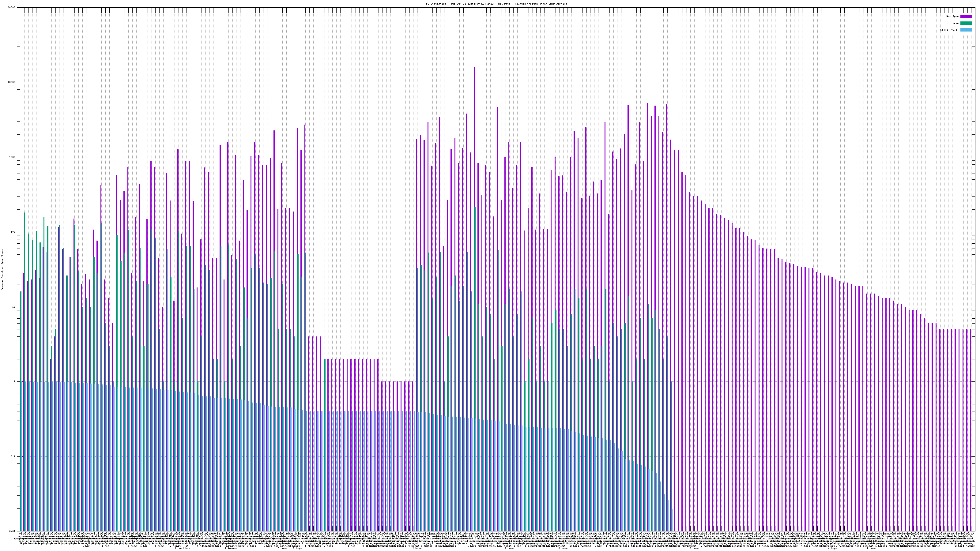The width and height of the screenshot is (980, 551).
Task: Click the green Spam legend swatch
Action: click(966, 23)
